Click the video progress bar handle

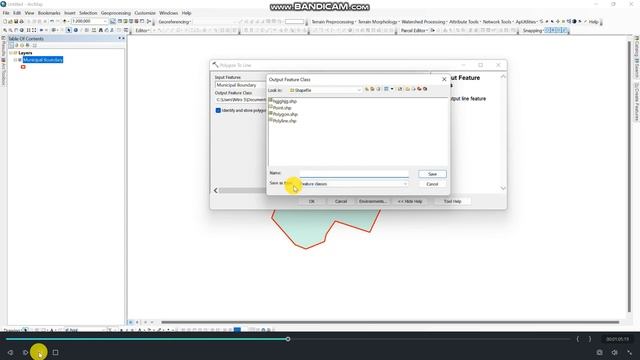pyautogui.click(x=288, y=339)
